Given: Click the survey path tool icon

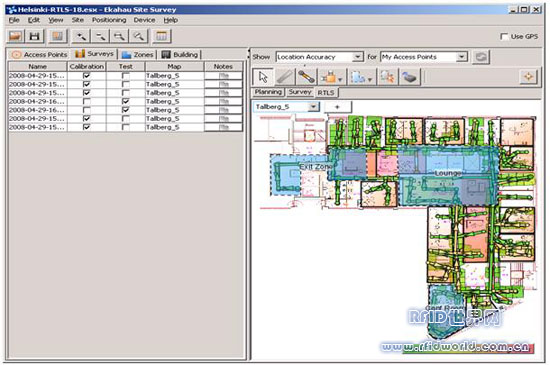Looking at the screenshot, I should 306,77.
